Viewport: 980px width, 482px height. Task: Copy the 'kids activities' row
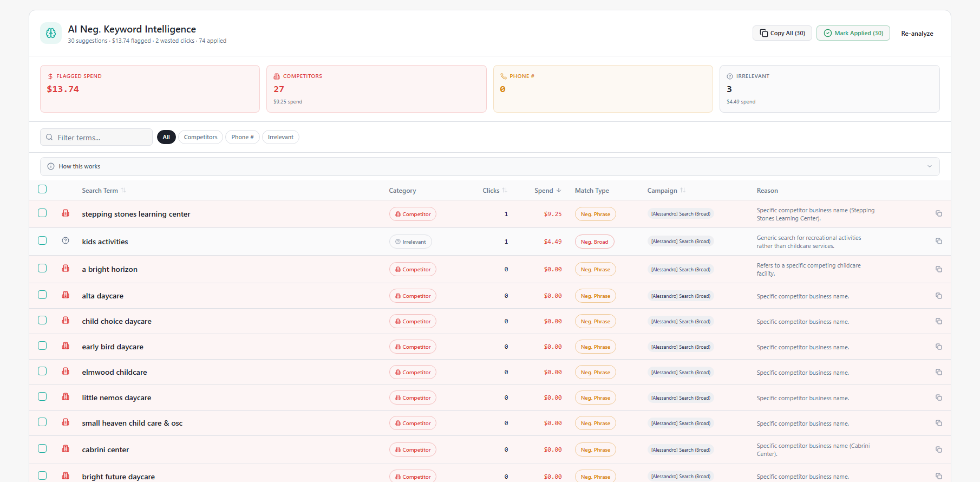[939, 242]
